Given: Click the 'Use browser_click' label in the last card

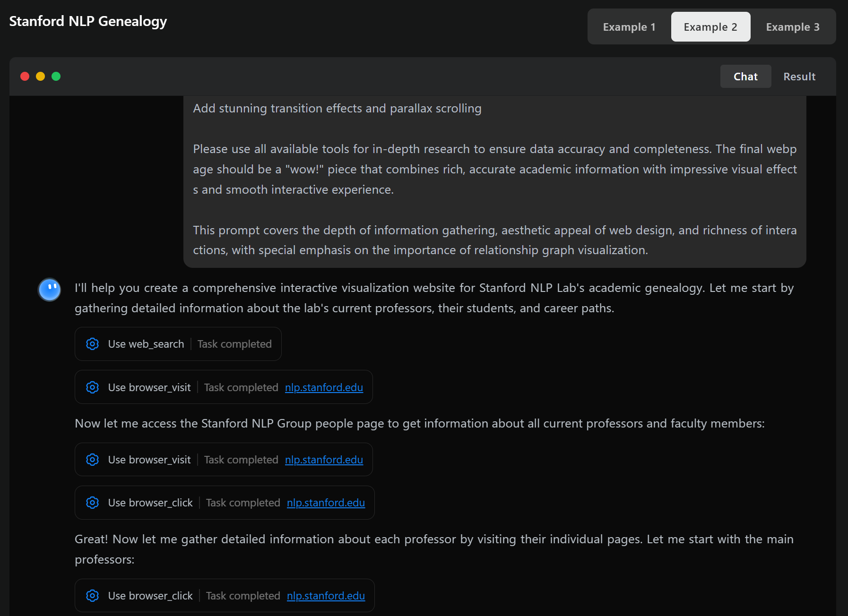Looking at the screenshot, I should click(x=150, y=596).
